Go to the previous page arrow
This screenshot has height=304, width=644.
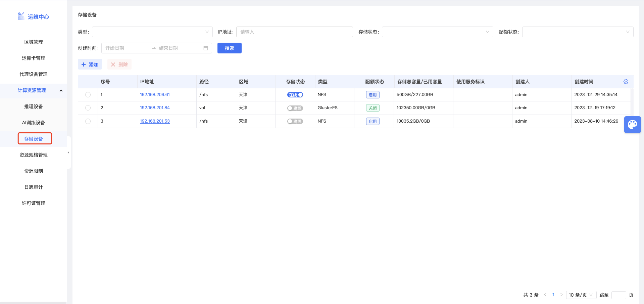pyautogui.click(x=545, y=295)
